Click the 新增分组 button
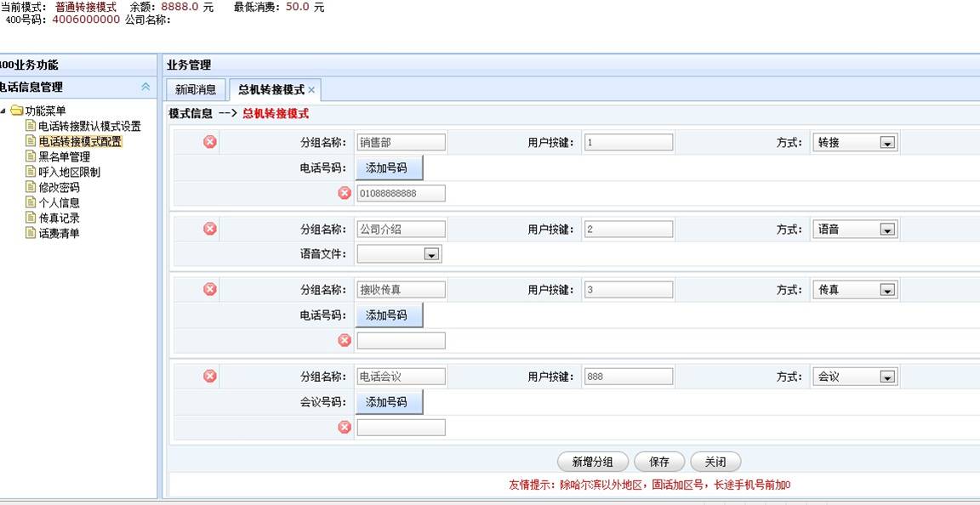The height and width of the screenshot is (505, 980). click(593, 462)
